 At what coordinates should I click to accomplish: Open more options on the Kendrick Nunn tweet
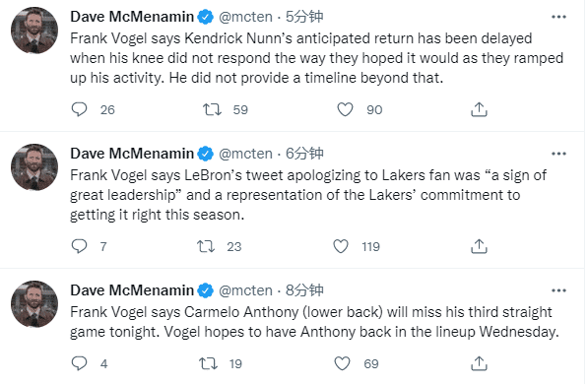tap(558, 17)
